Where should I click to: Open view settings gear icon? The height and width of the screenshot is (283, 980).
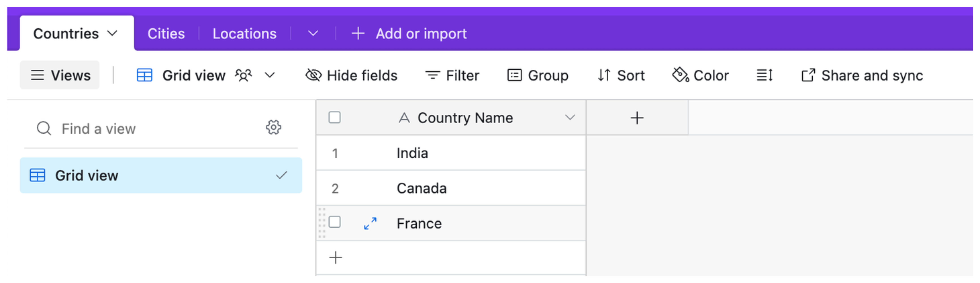pos(273,127)
